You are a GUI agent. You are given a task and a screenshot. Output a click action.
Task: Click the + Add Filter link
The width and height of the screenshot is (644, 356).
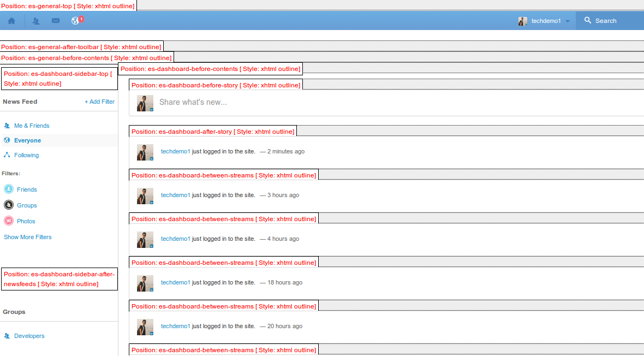99,102
